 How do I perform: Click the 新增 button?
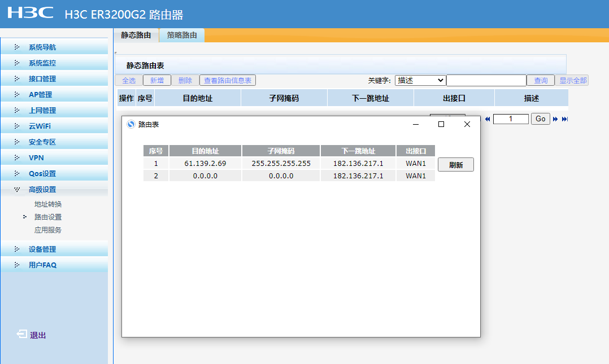point(157,80)
